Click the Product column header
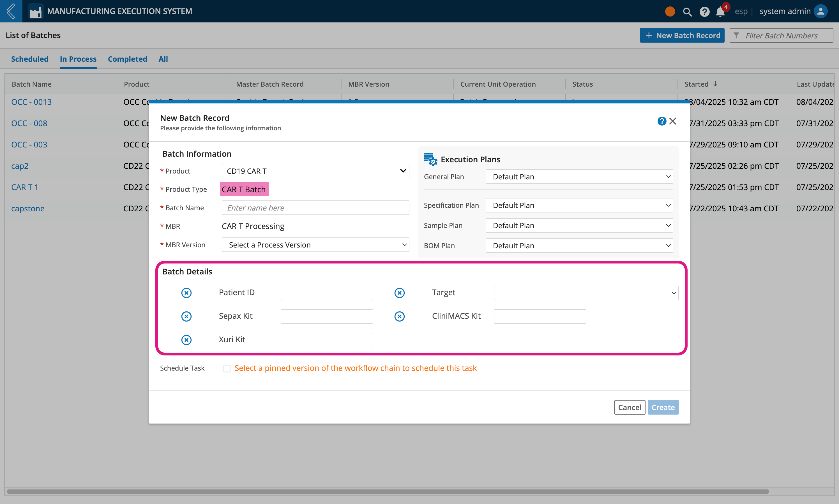This screenshot has height=504, width=839. pos(137,84)
